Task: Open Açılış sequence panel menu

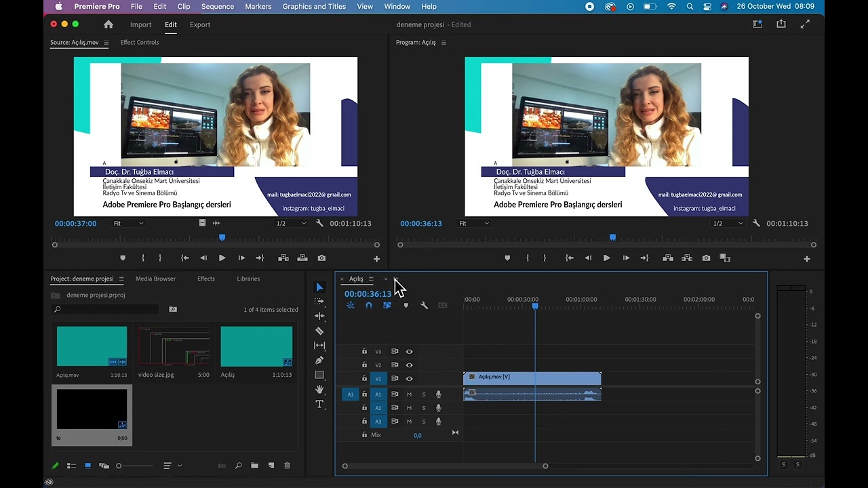Action: point(370,279)
